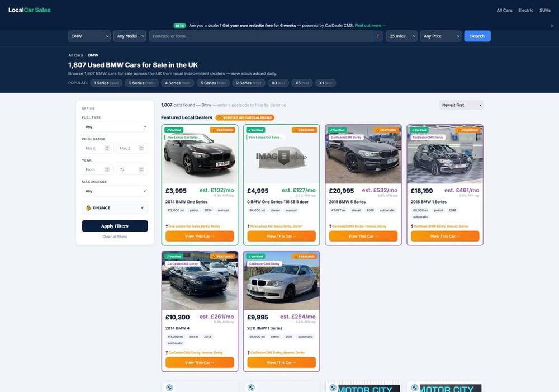Dismiss the dealer beta banner
The image size is (559, 392).
(x=552, y=26)
